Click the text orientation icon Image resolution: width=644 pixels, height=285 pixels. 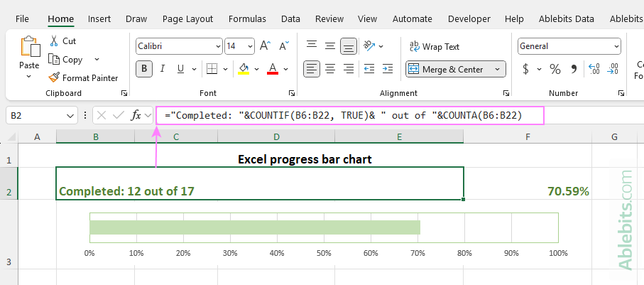pos(370,46)
